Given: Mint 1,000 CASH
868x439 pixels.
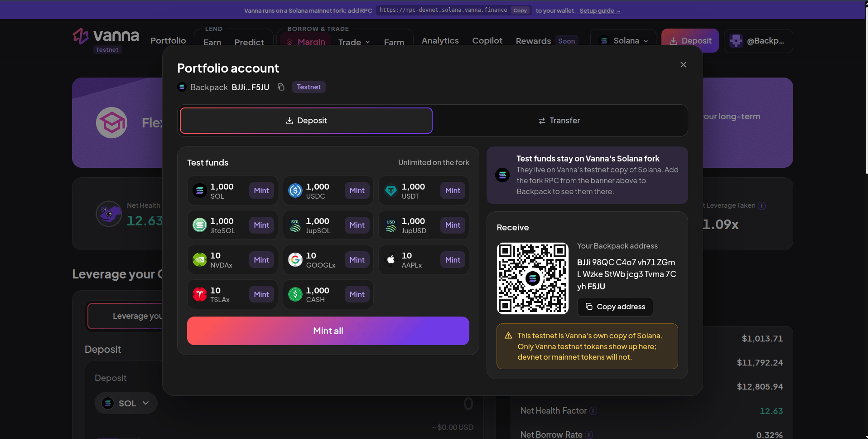Looking at the screenshot, I should 357,294.
